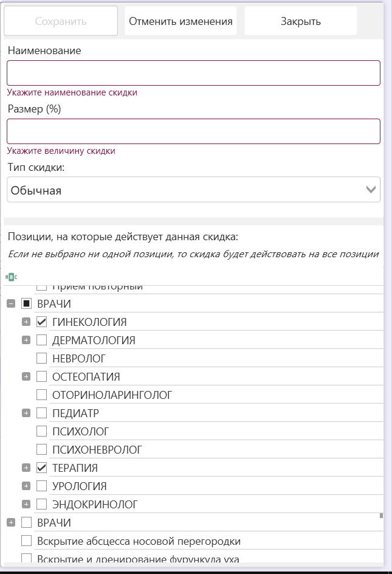Check the УРОЛОГИЯ checkbox
This screenshot has height=574, width=392.
coord(42,486)
